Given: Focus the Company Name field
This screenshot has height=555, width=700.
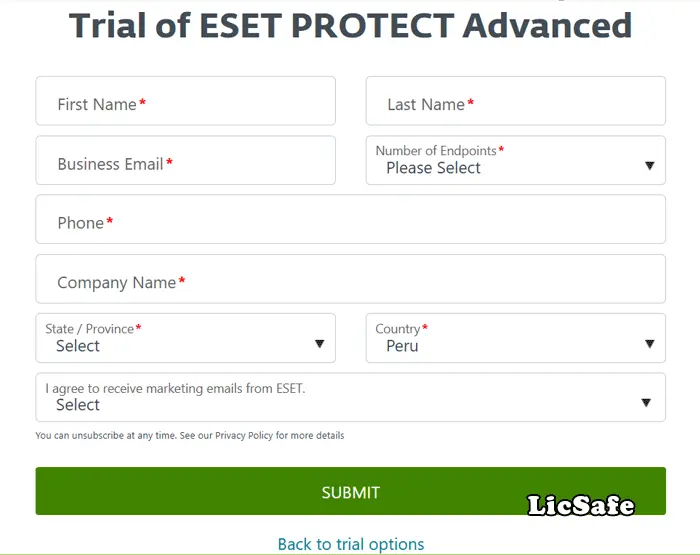Looking at the screenshot, I should click(x=350, y=281).
